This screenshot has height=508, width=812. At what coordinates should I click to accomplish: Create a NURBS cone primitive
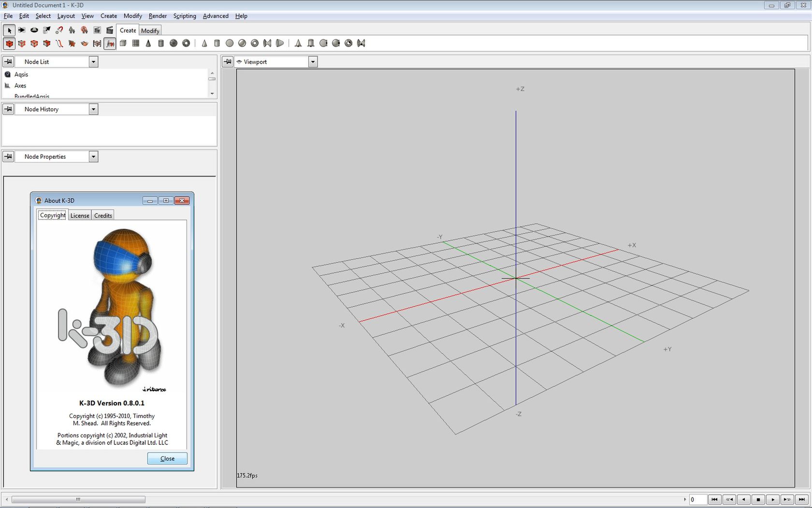pos(298,43)
